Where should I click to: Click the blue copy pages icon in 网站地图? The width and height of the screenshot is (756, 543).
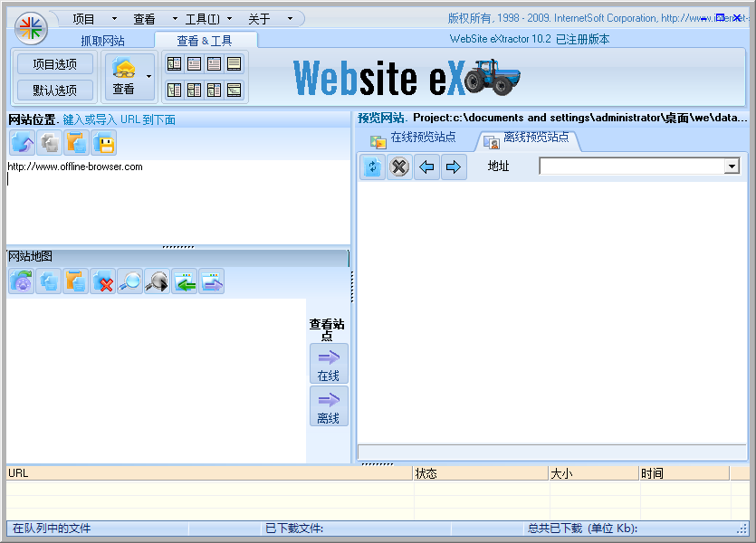click(48, 281)
